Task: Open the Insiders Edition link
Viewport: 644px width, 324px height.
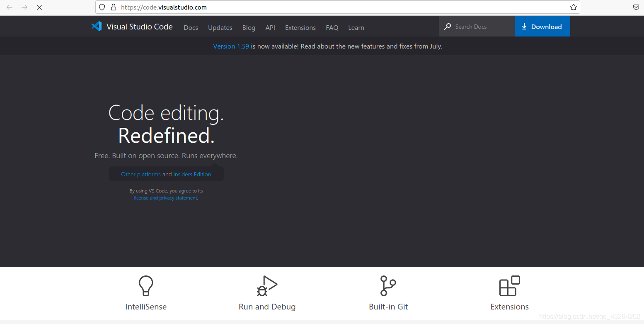Action: pyautogui.click(x=192, y=174)
